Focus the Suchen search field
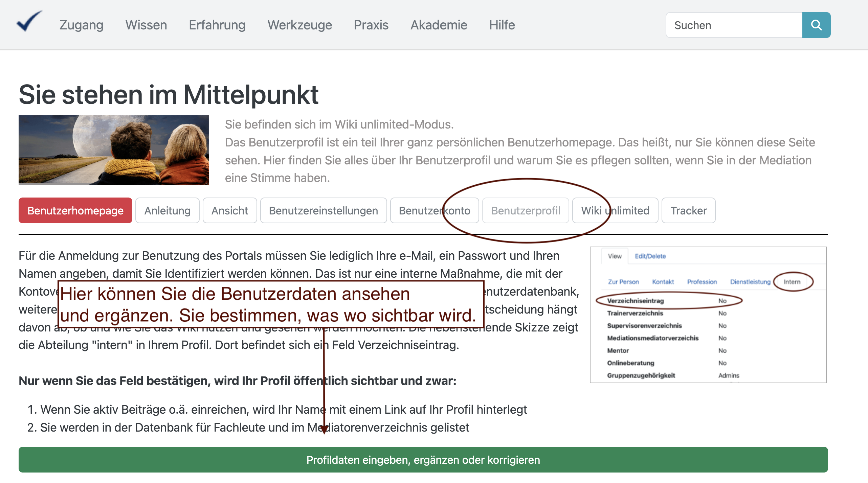Image resolution: width=868 pixels, height=483 pixels. tap(734, 25)
